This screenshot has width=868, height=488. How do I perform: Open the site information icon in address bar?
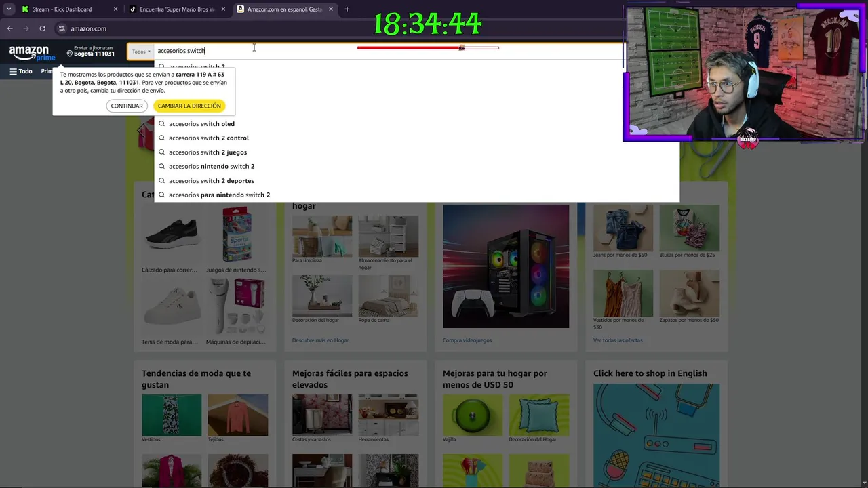coord(62,28)
